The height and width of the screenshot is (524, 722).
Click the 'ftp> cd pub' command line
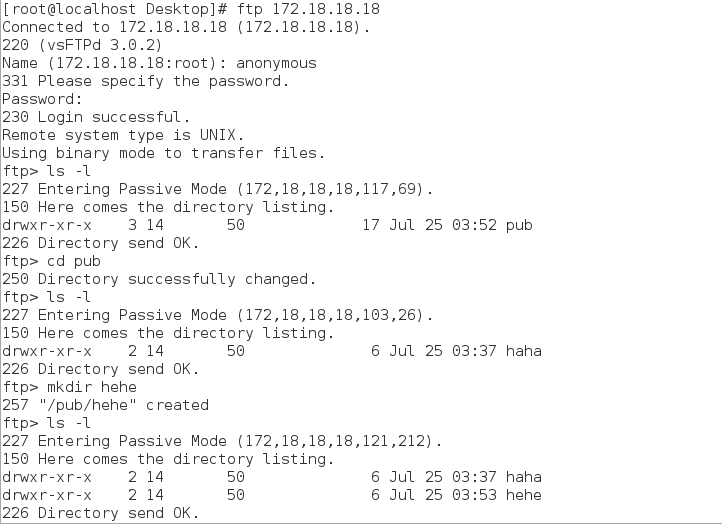[x=52, y=261]
